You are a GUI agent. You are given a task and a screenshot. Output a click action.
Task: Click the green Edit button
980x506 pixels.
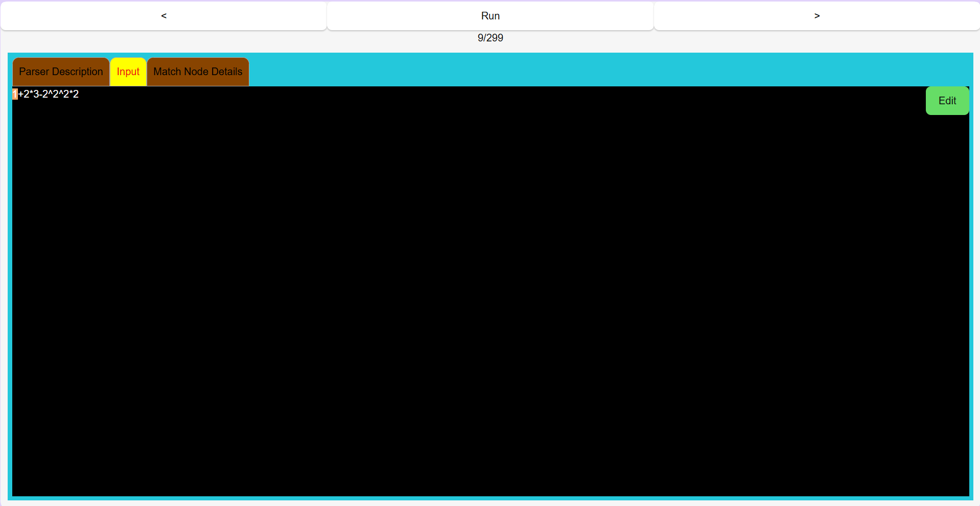947,101
